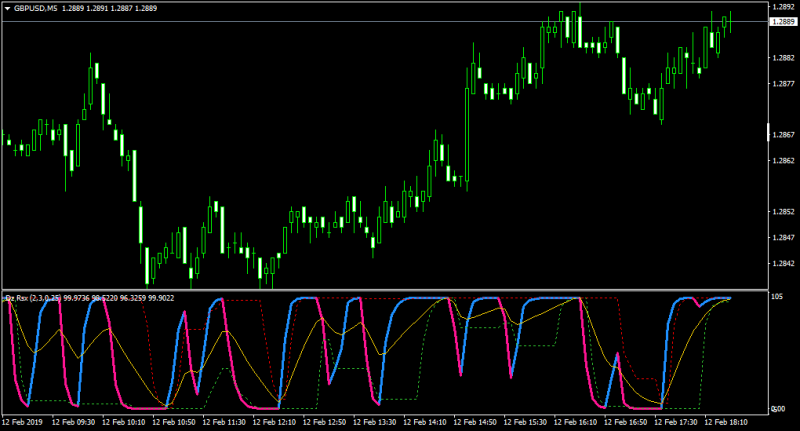Click the 105 level on indicator scale
800x431 pixels.
777,296
